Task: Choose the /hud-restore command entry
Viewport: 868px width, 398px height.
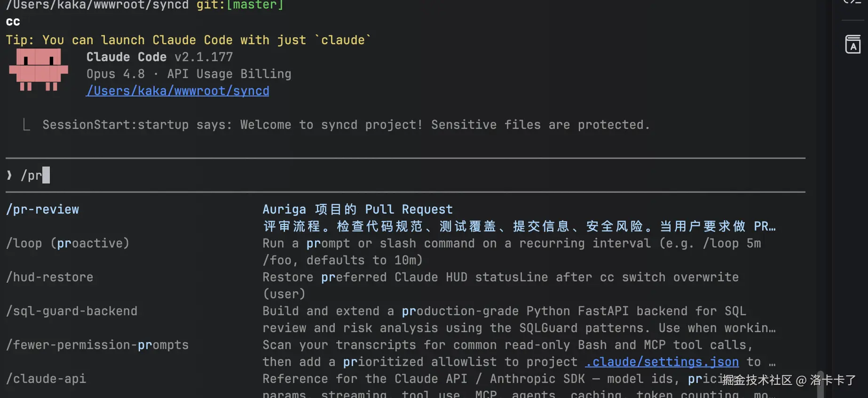Action: pos(50,277)
